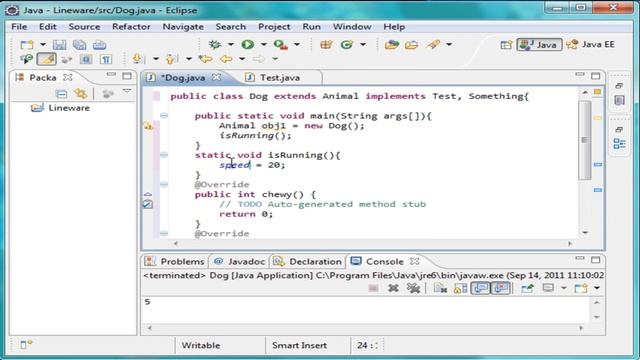Toggle Mark Occurrences highlighter button

pos(47,59)
